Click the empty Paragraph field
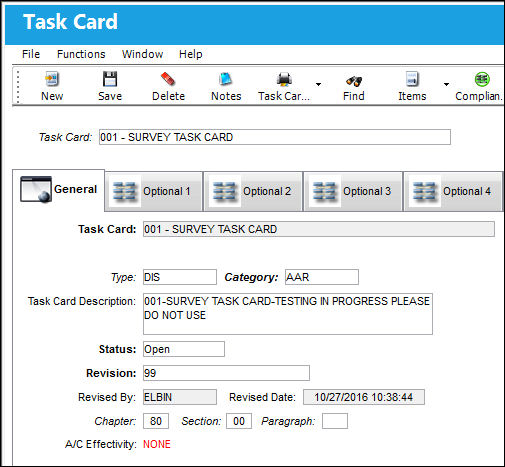Viewport: 505px width, 467px height. coord(335,421)
